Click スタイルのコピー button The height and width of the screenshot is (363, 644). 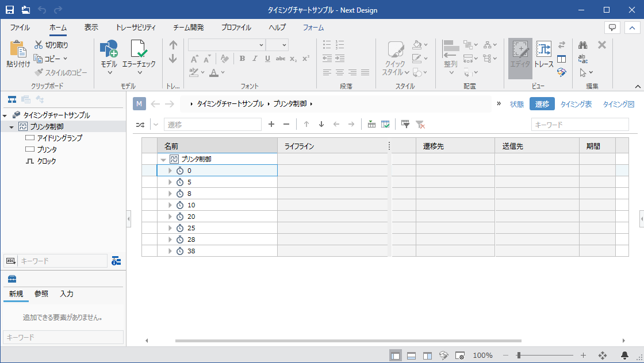coord(61,72)
